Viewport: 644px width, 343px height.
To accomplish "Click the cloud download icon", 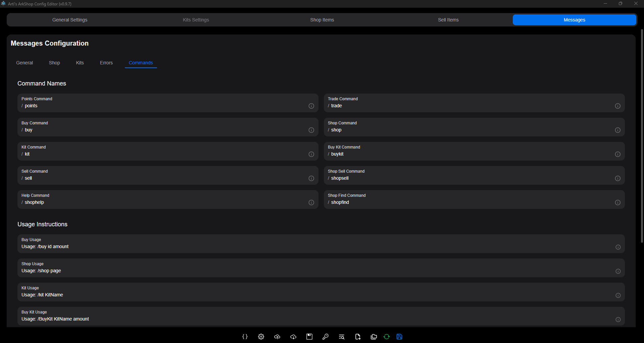I will [x=293, y=337].
